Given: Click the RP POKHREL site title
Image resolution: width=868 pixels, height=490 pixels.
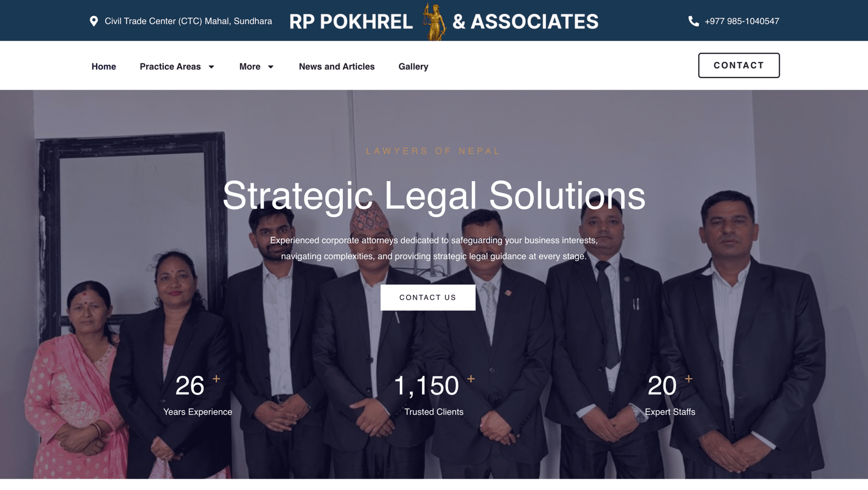Looking at the screenshot, I should click(351, 22).
